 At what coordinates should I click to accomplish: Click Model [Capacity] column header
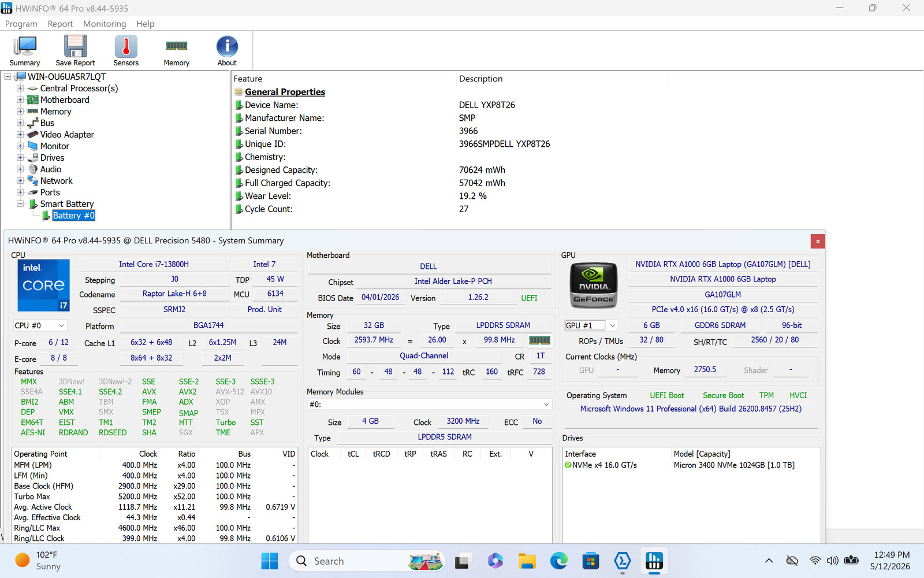coord(702,454)
